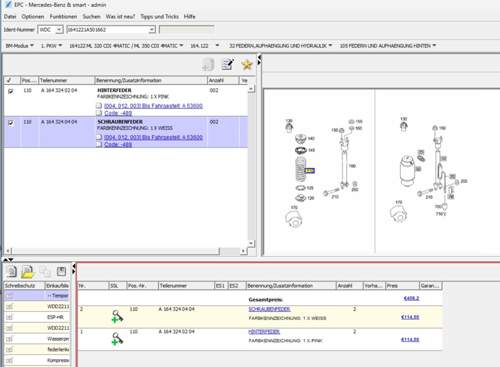This screenshot has width=500, height=367.
Task: Click the yellow star favorites icon
Action: [x=247, y=64]
